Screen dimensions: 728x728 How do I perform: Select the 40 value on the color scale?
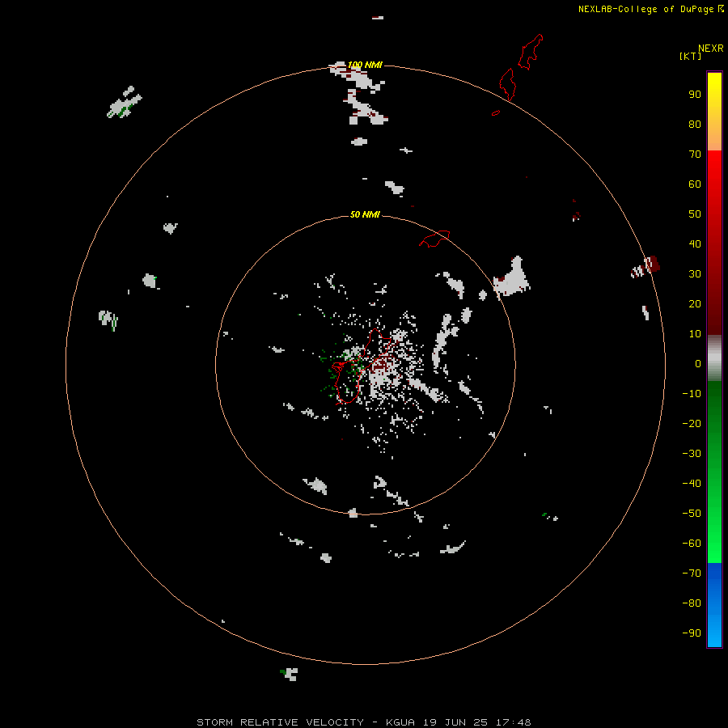[x=695, y=243]
